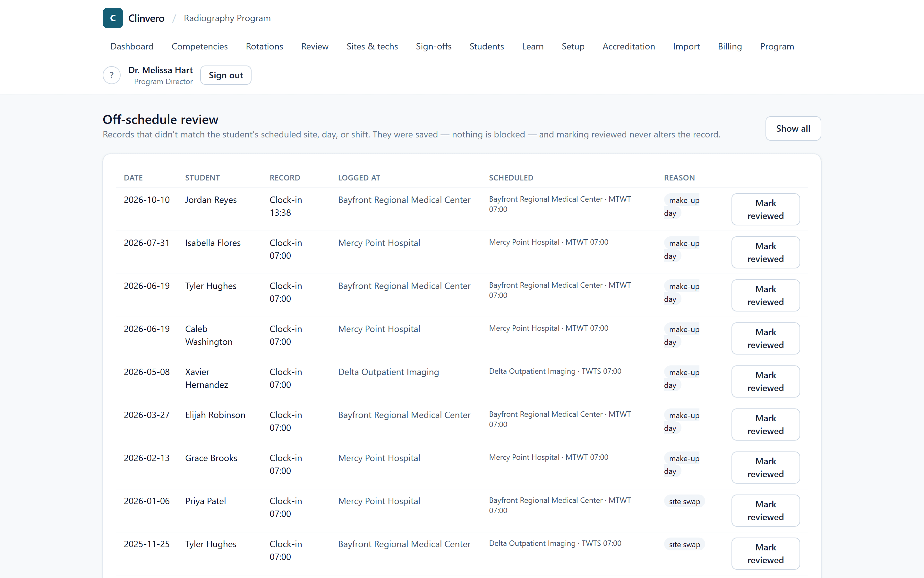
Task: Click the 2026-05-08 date cell
Action: 147,372
